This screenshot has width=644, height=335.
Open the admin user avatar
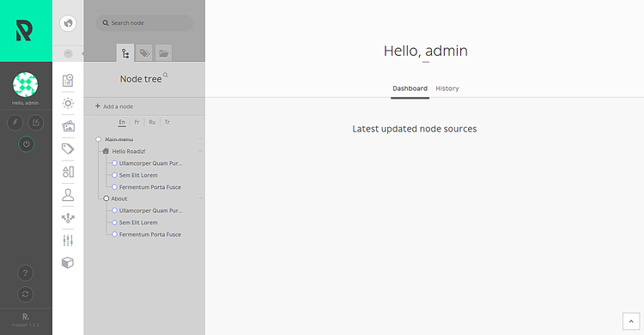coord(26,85)
